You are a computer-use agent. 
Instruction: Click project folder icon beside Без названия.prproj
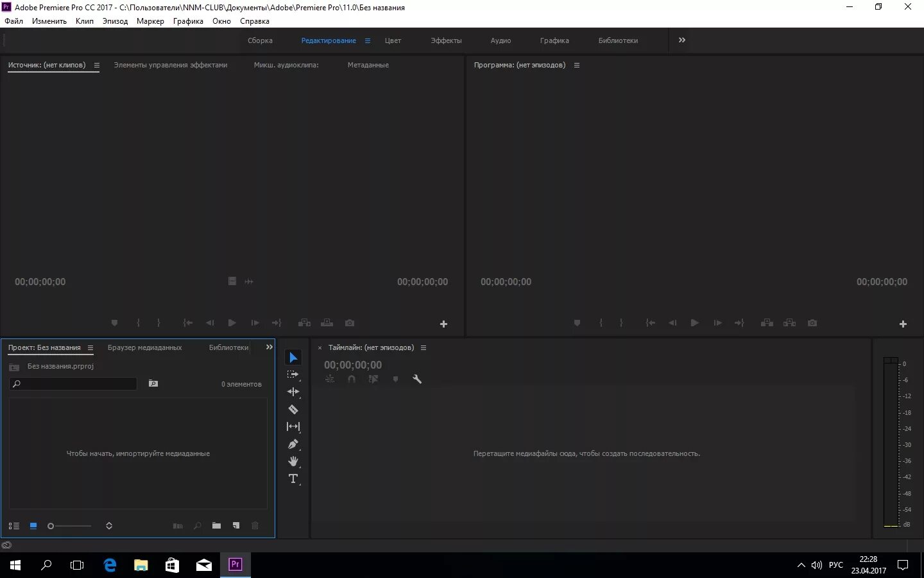point(14,367)
